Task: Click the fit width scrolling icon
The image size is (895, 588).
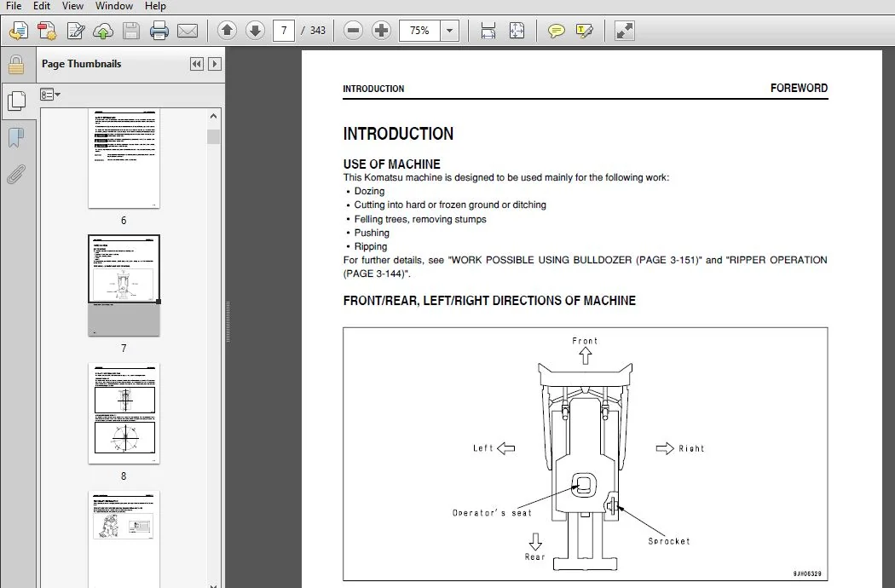Action: pyautogui.click(x=488, y=31)
